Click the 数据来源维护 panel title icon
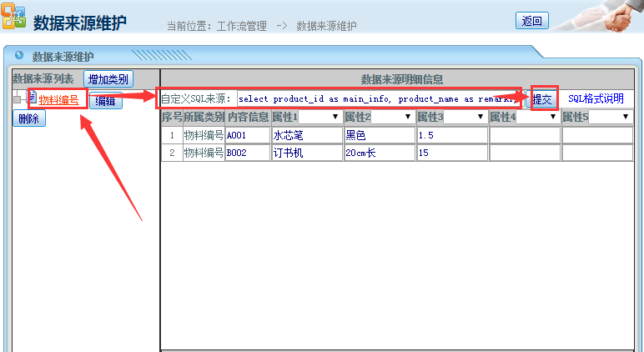This screenshot has width=644, height=352. [19, 56]
